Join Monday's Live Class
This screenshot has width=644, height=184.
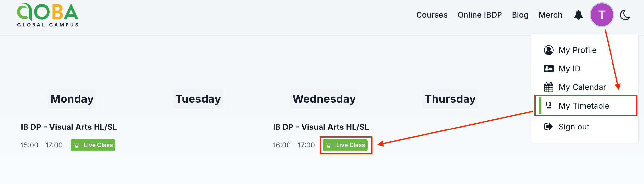coord(93,145)
